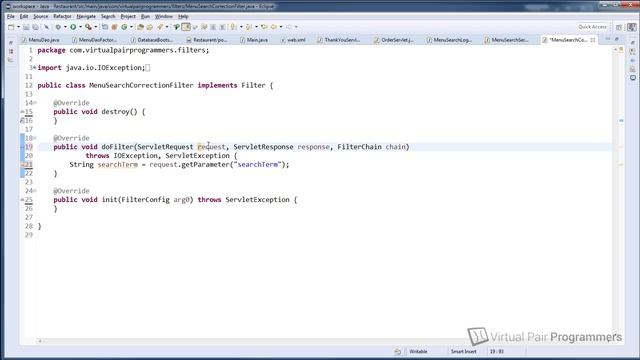
Task: Switch to the OrderServlet.j... tab
Action: point(394,40)
